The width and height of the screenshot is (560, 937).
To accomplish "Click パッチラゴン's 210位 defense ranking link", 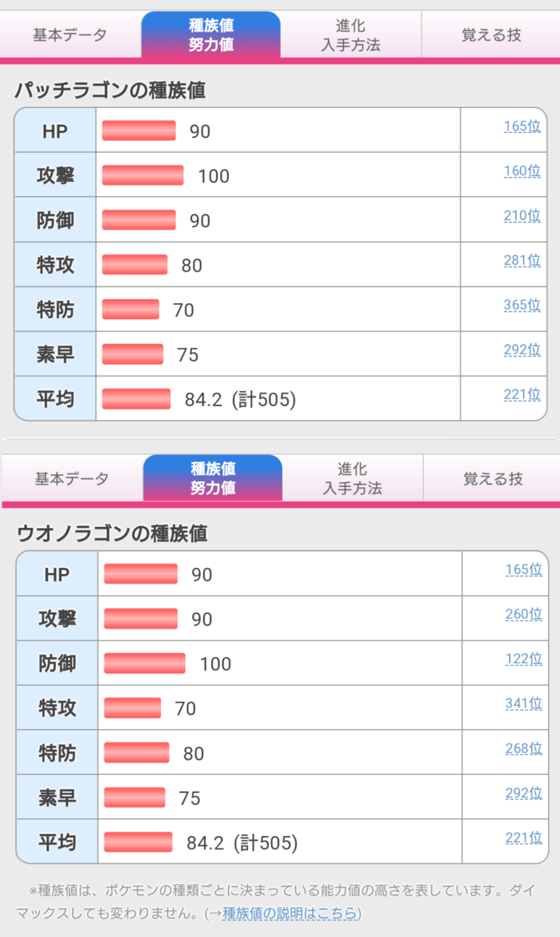I will [522, 216].
